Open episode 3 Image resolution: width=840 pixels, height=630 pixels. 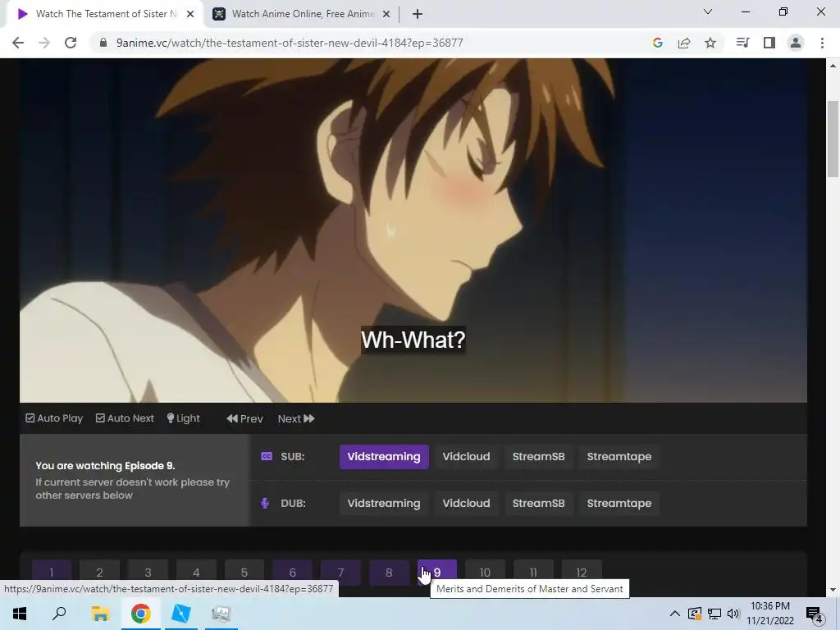[148, 573]
